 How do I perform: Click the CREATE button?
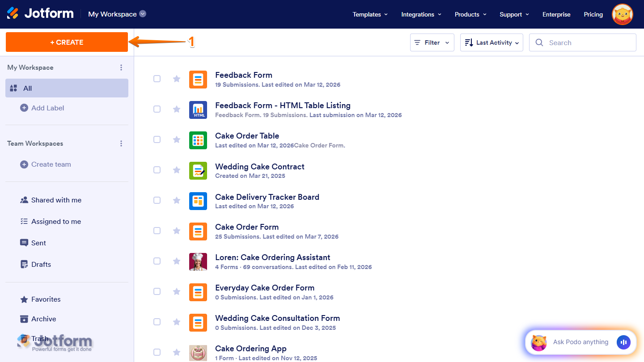tap(67, 42)
